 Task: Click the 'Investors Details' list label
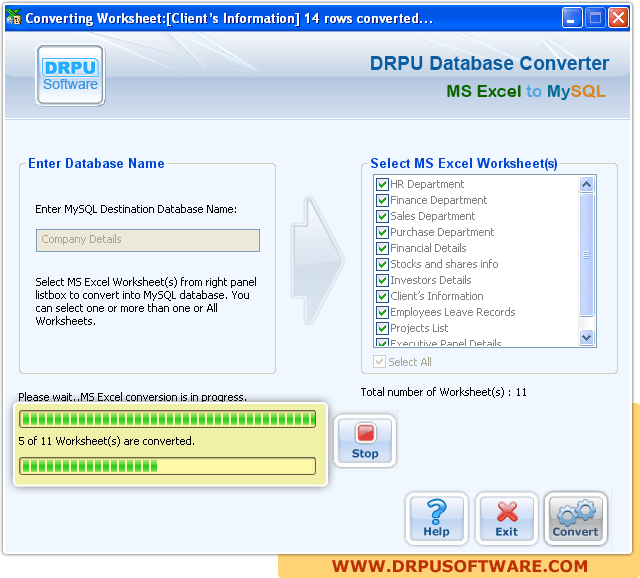click(x=431, y=280)
